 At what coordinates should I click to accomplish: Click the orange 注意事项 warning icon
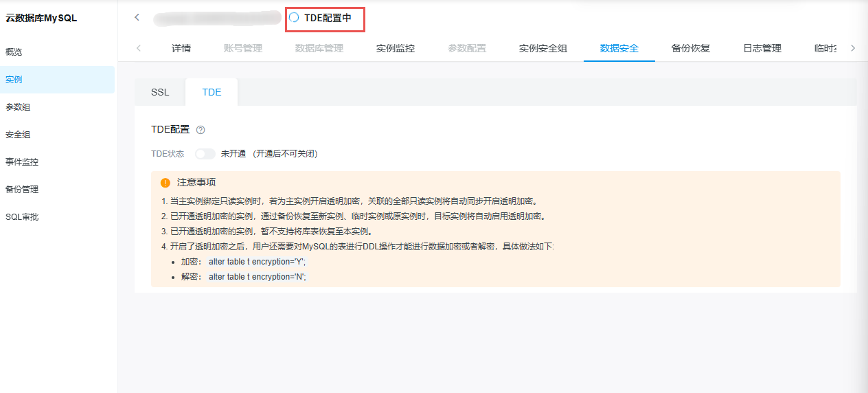click(165, 183)
